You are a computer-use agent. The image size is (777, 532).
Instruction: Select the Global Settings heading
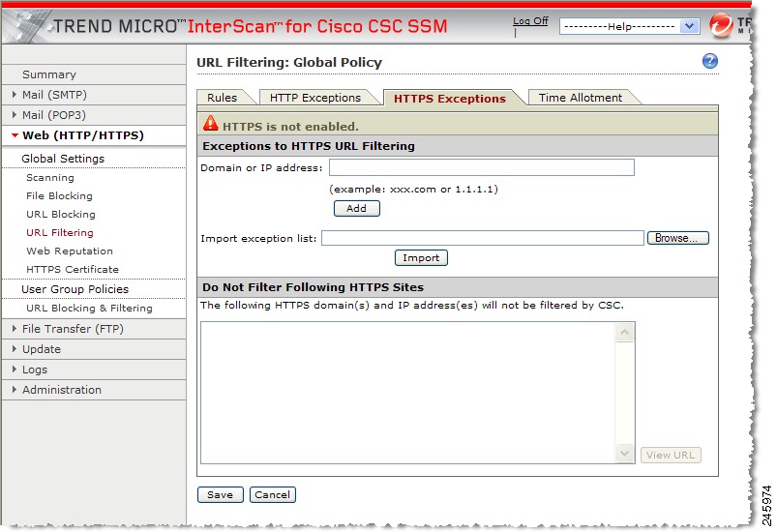click(63, 159)
